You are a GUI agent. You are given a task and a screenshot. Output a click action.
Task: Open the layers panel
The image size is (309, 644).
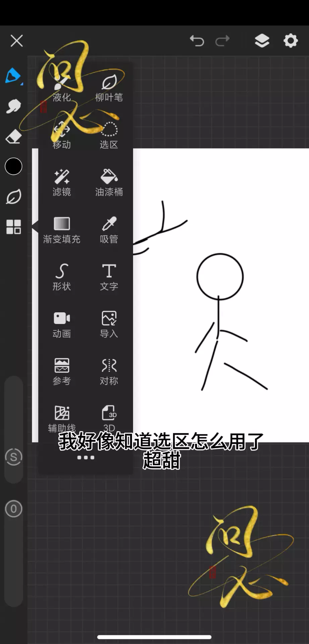262,41
